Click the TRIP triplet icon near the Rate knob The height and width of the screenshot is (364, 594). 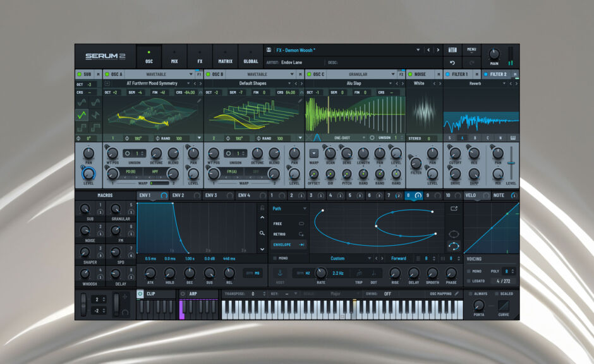pos(358,274)
